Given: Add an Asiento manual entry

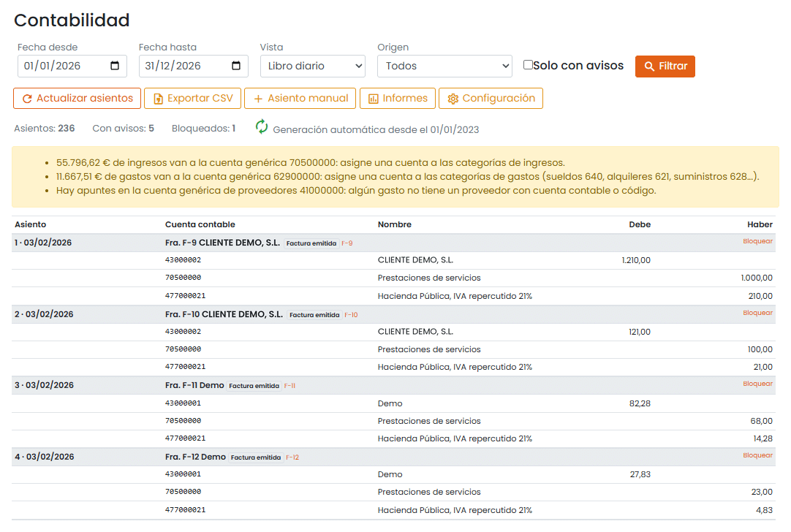Looking at the screenshot, I should (x=300, y=99).
